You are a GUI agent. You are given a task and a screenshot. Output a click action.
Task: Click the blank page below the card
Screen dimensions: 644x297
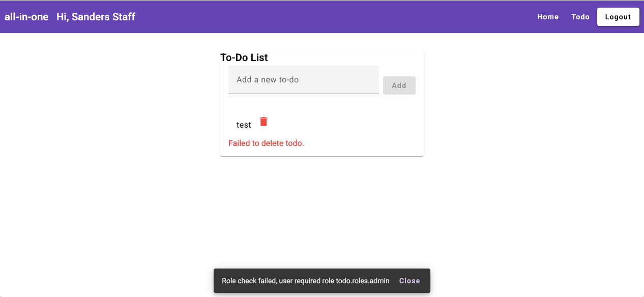click(x=322, y=214)
